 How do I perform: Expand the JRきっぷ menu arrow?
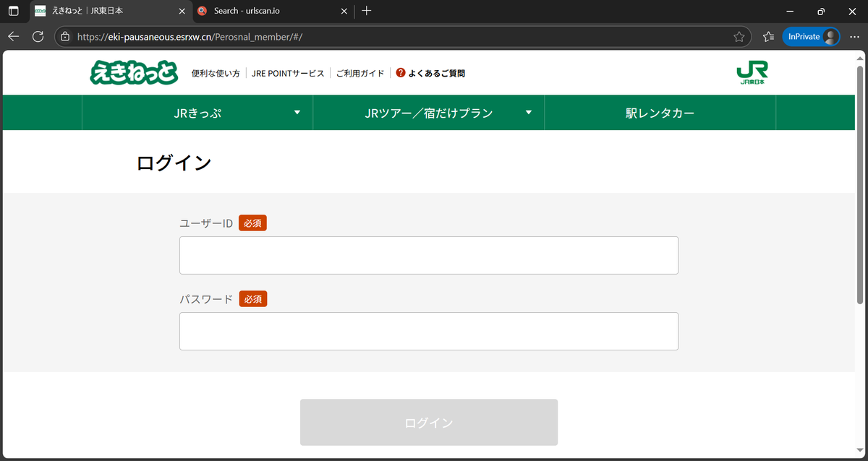297,113
